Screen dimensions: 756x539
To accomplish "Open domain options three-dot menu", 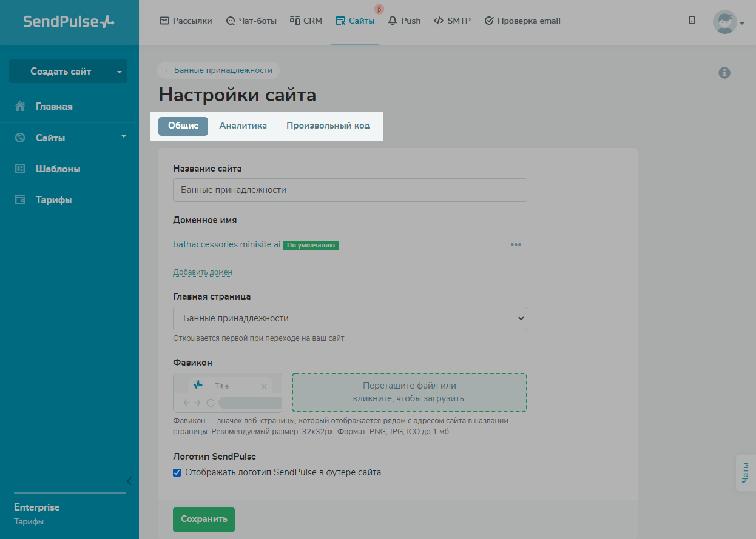I will (516, 245).
